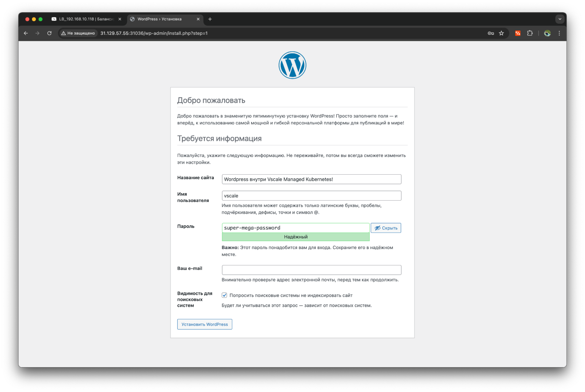
Task: Click the 'Ваш e-mail' input field
Action: click(311, 270)
